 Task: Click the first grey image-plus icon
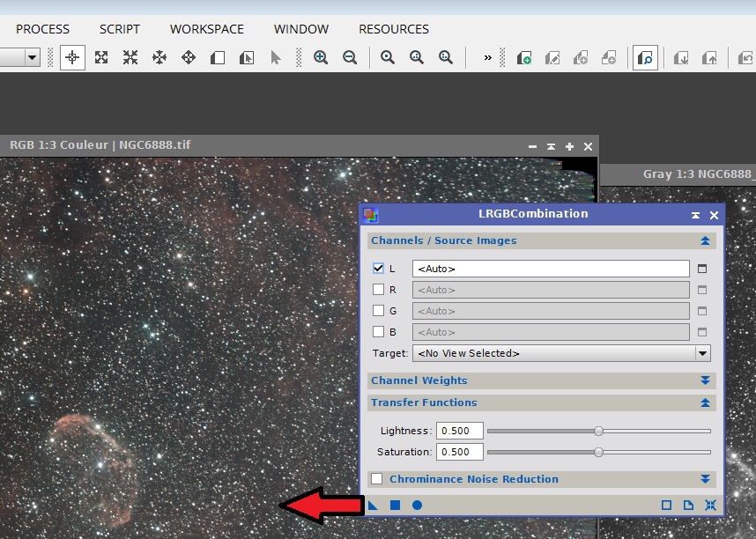(x=581, y=58)
